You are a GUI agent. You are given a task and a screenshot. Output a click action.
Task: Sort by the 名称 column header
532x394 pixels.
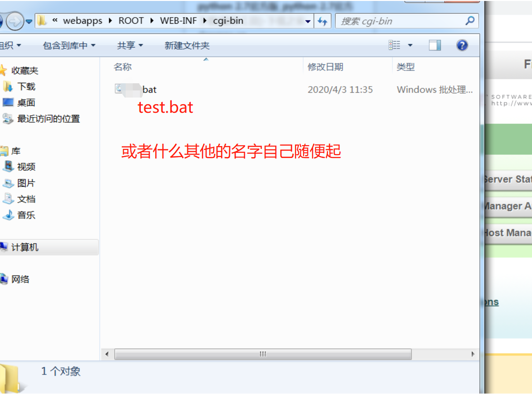[x=123, y=67]
